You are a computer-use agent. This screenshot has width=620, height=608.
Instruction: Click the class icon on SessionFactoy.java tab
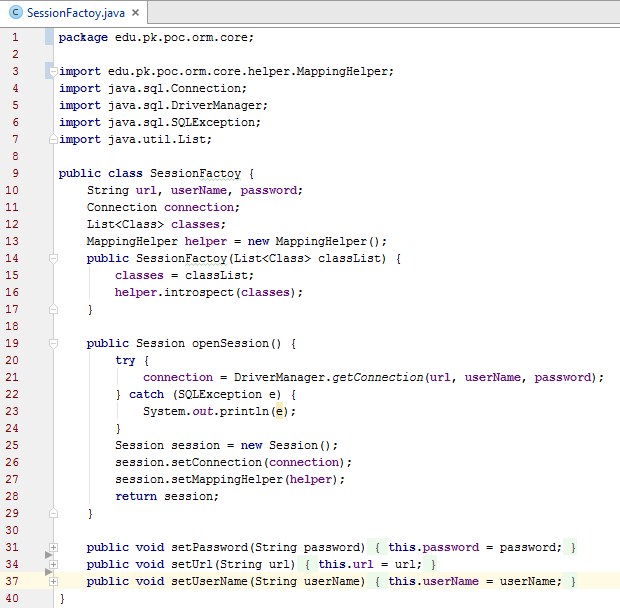tap(16, 13)
